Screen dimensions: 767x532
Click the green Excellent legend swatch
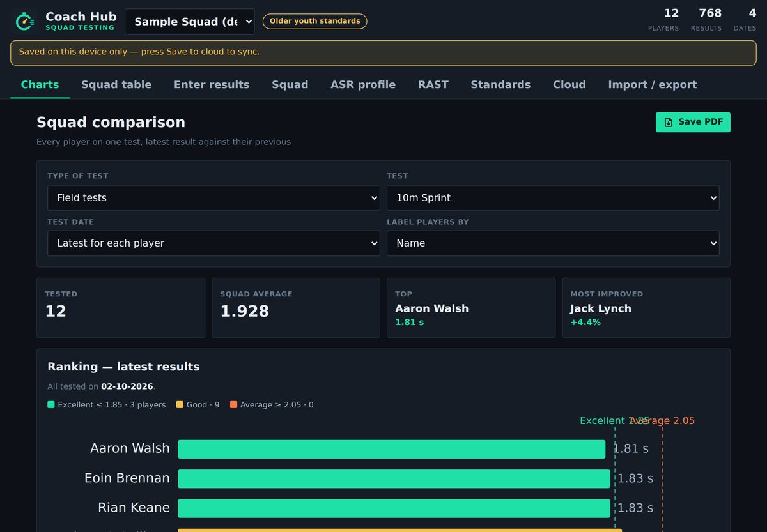tap(51, 405)
